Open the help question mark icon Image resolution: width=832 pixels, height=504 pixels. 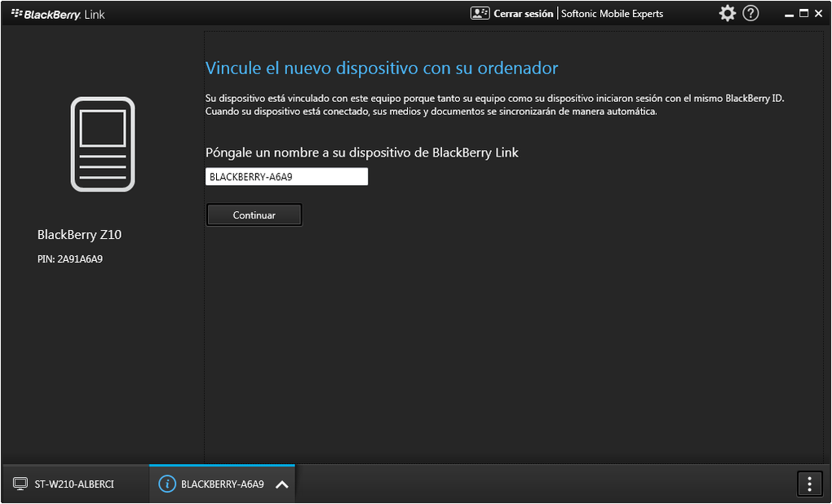[750, 14]
